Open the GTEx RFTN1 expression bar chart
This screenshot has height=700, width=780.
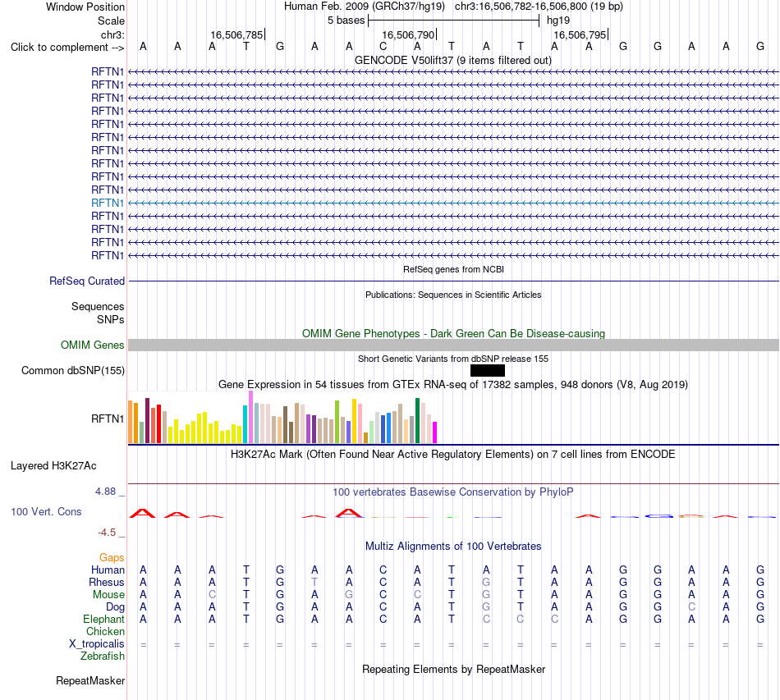(x=282, y=417)
